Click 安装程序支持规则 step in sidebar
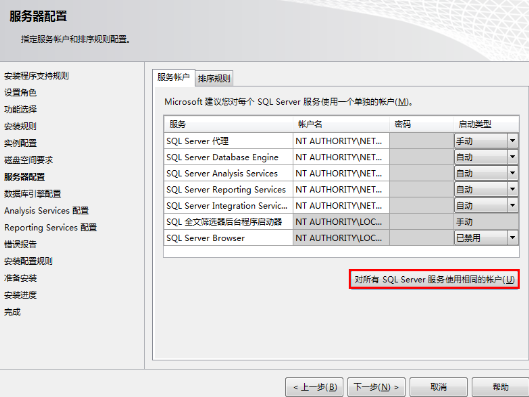Image resolution: width=529 pixels, height=397 pixels. point(36,76)
